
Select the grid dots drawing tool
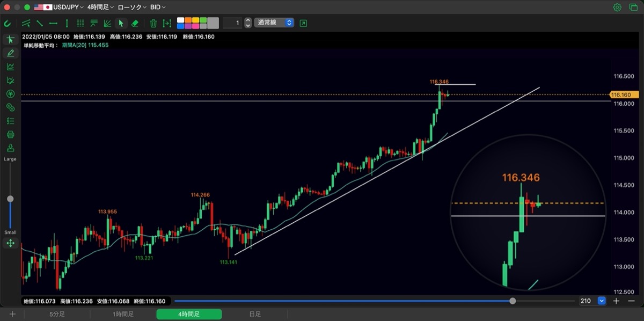[x=80, y=23]
